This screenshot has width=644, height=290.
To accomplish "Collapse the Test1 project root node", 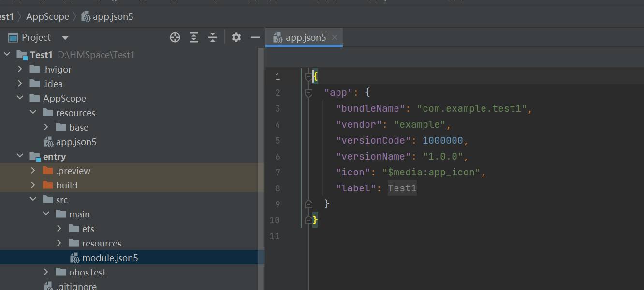I will coord(7,55).
